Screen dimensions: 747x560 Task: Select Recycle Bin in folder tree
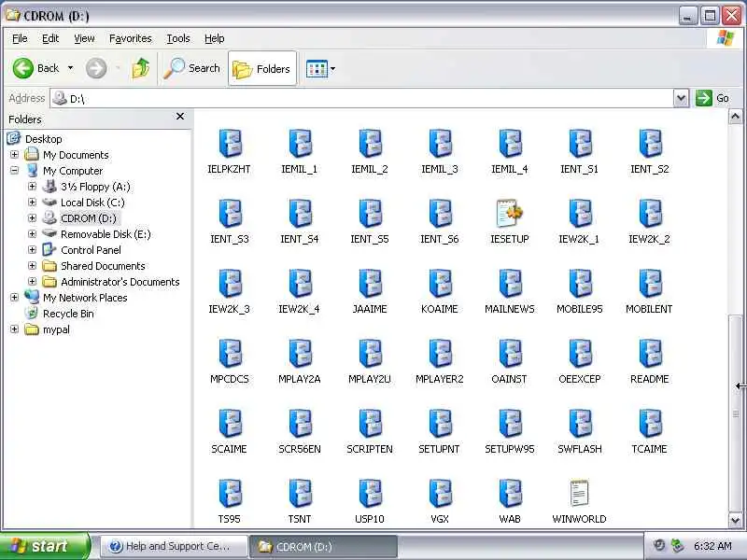(x=68, y=314)
